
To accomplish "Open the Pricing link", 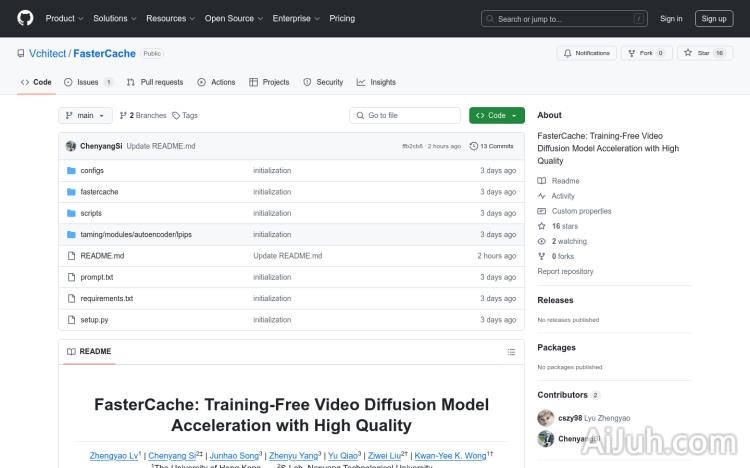I will tap(342, 18).
